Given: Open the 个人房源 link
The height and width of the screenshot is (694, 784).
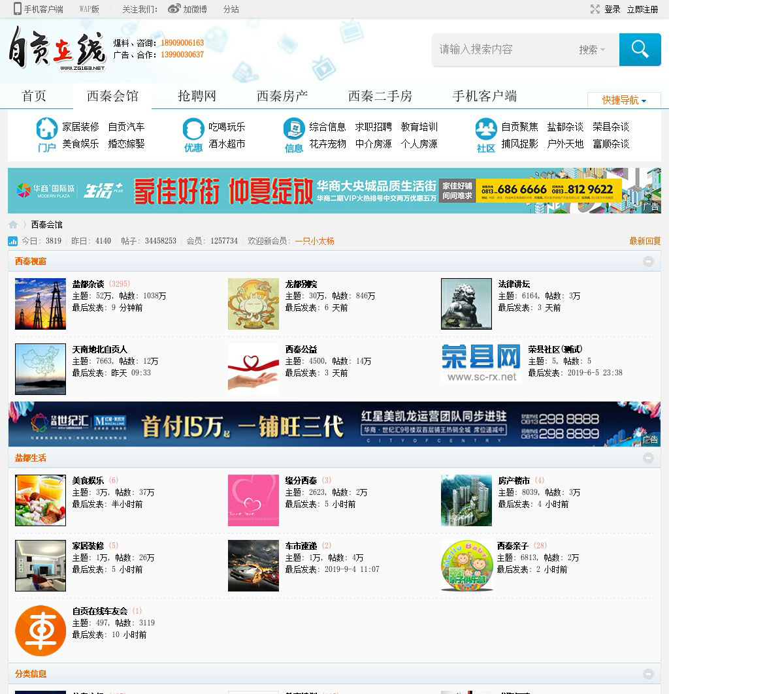Looking at the screenshot, I should (x=419, y=144).
